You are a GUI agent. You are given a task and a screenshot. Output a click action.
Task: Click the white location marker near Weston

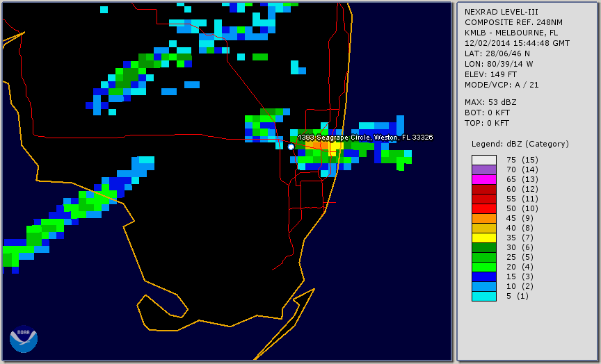point(291,147)
